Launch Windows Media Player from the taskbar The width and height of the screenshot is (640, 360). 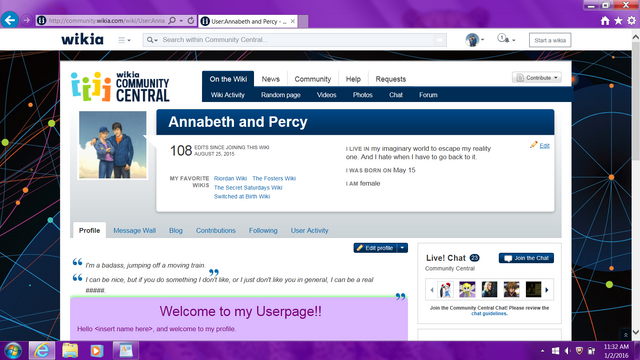coord(97,351)
